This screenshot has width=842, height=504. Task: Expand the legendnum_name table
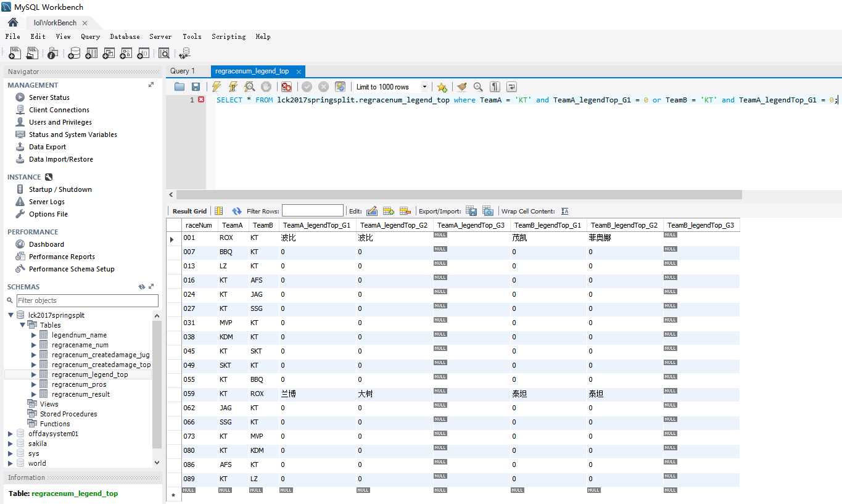click(x=34, y=335)
